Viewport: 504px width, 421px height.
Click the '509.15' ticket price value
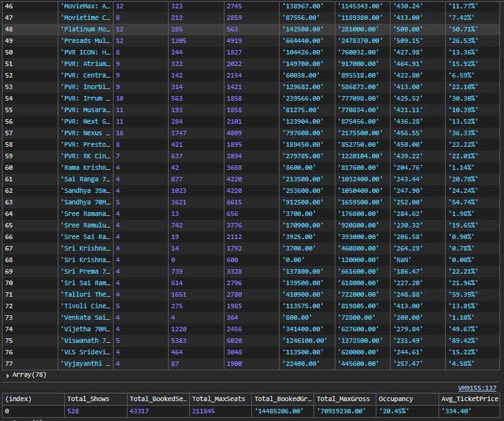[x=408, y=41]
